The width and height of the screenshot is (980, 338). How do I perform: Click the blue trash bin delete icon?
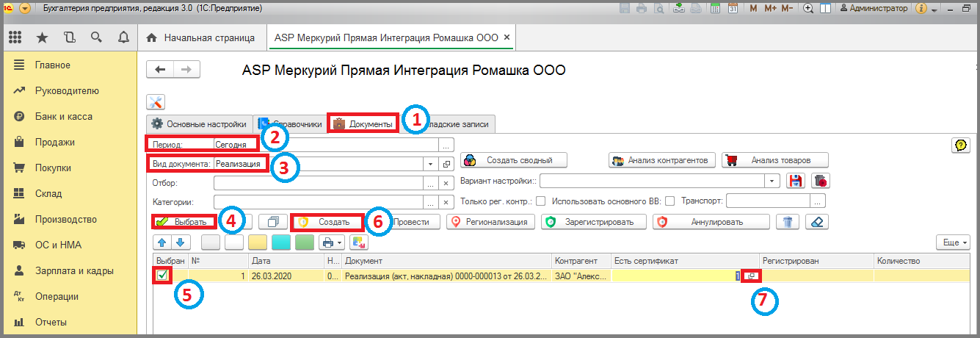[x=788, y=222]
